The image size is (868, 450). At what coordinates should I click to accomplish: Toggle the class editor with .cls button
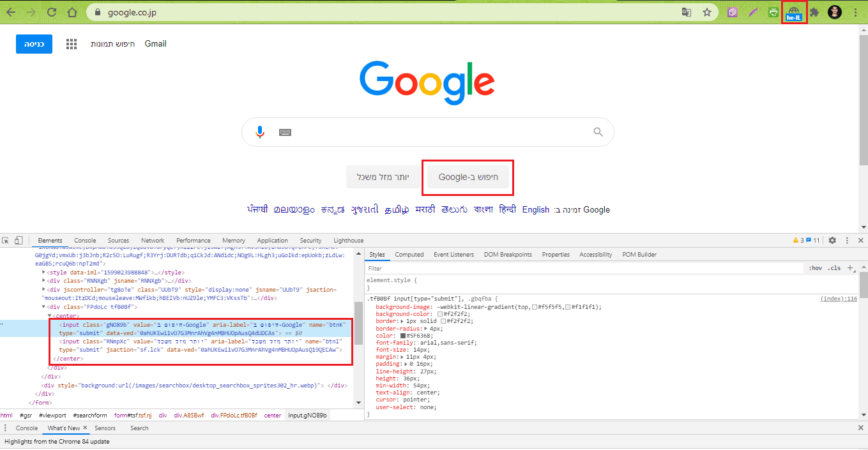click(x=834, y=267)
